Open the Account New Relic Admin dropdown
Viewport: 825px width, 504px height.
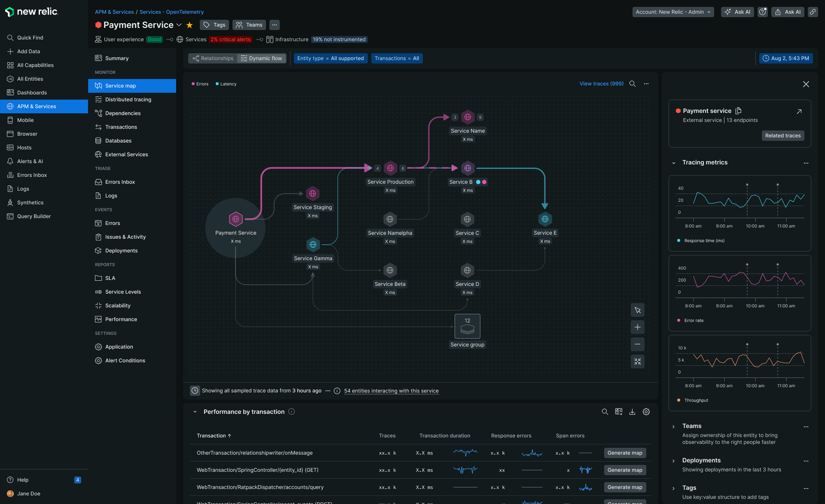pyautogui.click(x=673, y=12)
